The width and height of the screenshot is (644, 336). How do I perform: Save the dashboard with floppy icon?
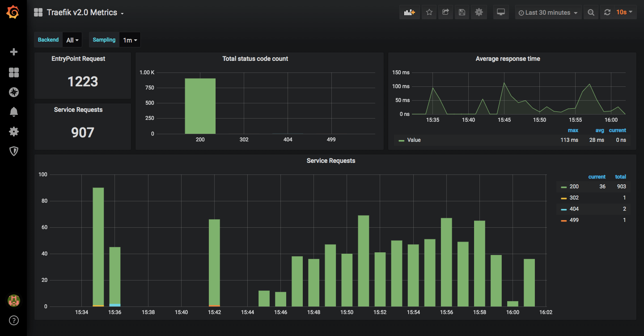coord(462,13)
